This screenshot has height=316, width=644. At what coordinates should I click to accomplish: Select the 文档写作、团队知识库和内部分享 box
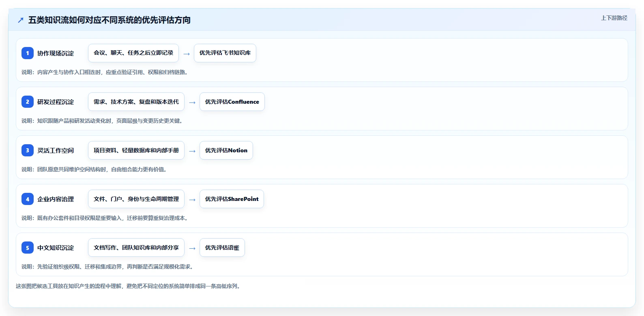point(136,248)
